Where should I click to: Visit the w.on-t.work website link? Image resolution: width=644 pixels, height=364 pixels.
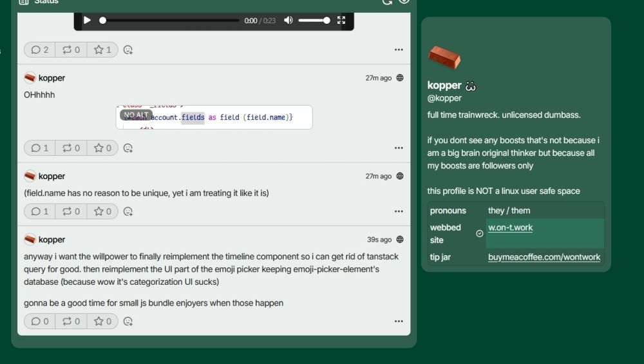[x=510, y=227]
